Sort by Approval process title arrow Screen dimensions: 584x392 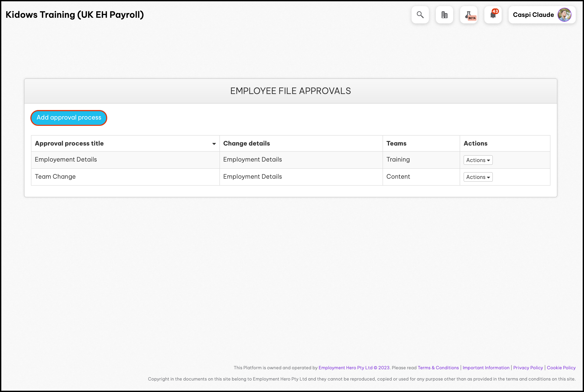pyautogui.click(x=214, y=144)
